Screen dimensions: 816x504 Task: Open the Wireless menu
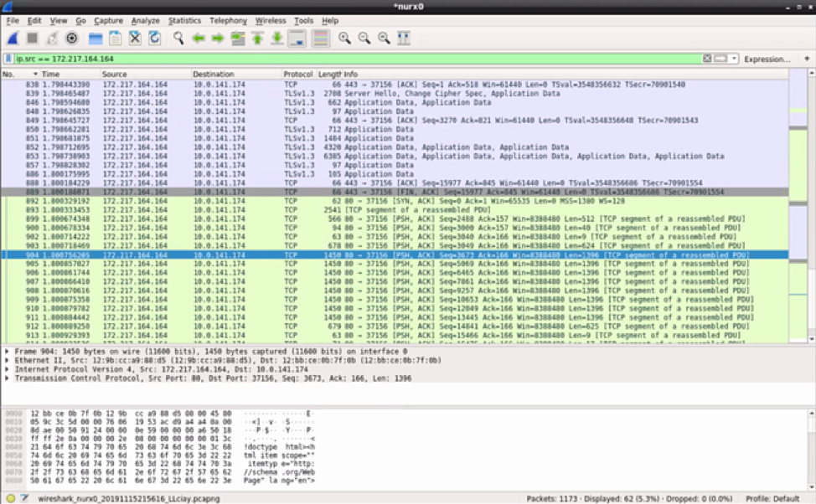(x=270, y=21)
